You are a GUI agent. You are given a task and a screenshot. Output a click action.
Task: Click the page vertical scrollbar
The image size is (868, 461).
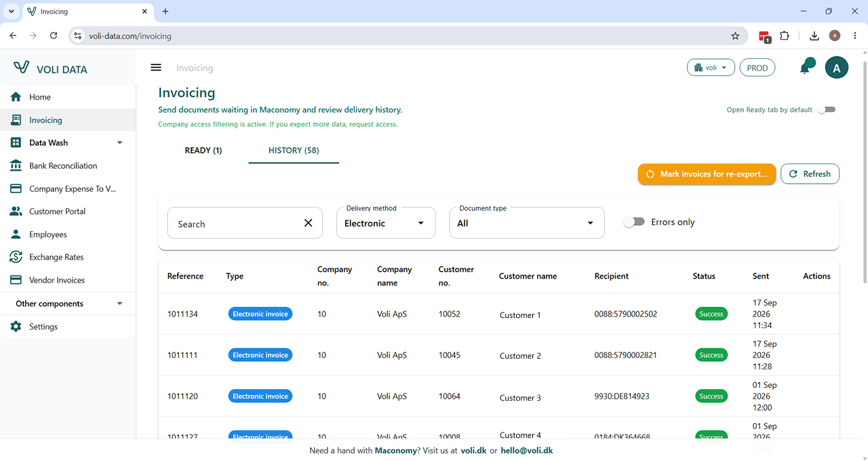tap(864, 171)
